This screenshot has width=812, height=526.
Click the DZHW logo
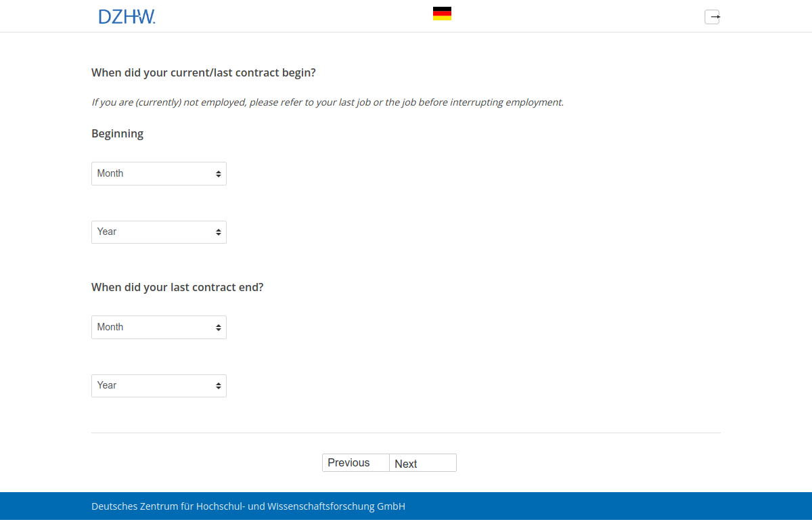click(x=127, y=16)
